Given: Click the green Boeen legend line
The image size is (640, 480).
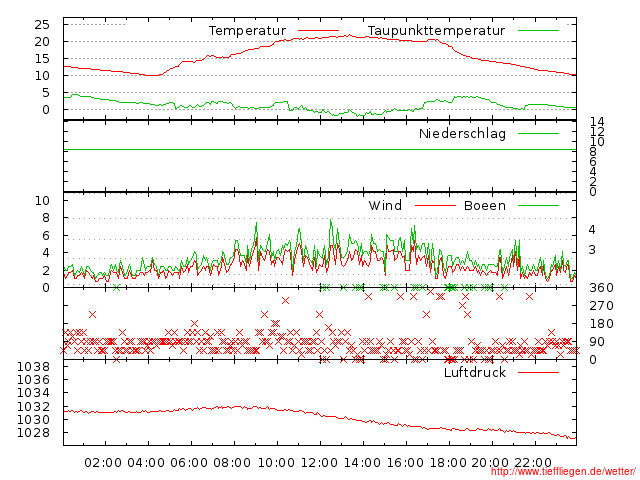Looking at the screenshot, I should pyautogui.click(x=538, y=205).
